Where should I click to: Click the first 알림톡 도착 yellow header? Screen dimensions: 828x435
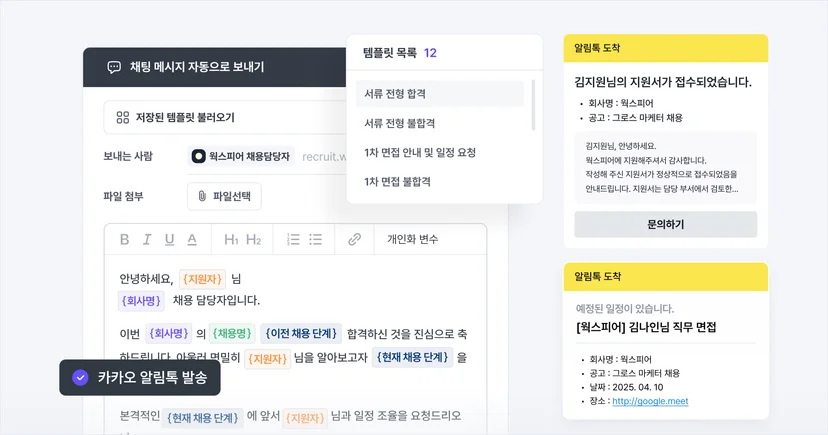coord(665,48)
